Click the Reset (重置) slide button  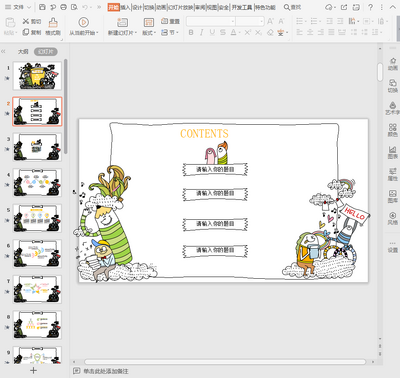pos(170,21)
